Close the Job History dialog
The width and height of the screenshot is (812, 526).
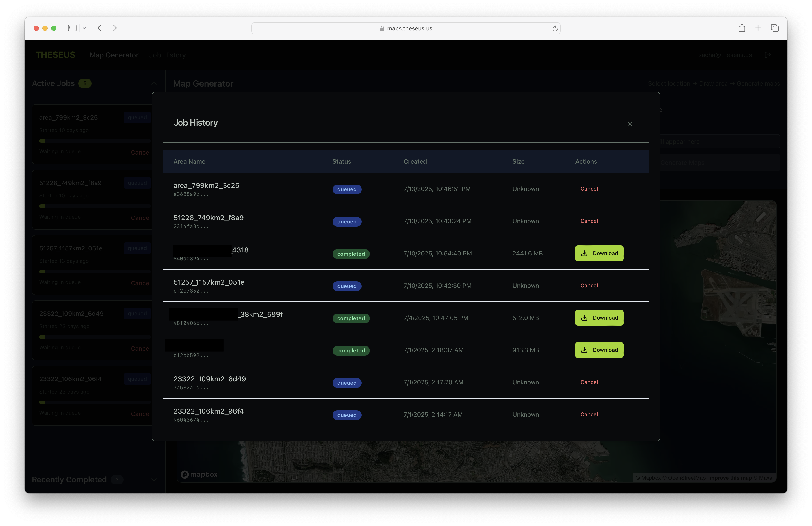(630, 124)
